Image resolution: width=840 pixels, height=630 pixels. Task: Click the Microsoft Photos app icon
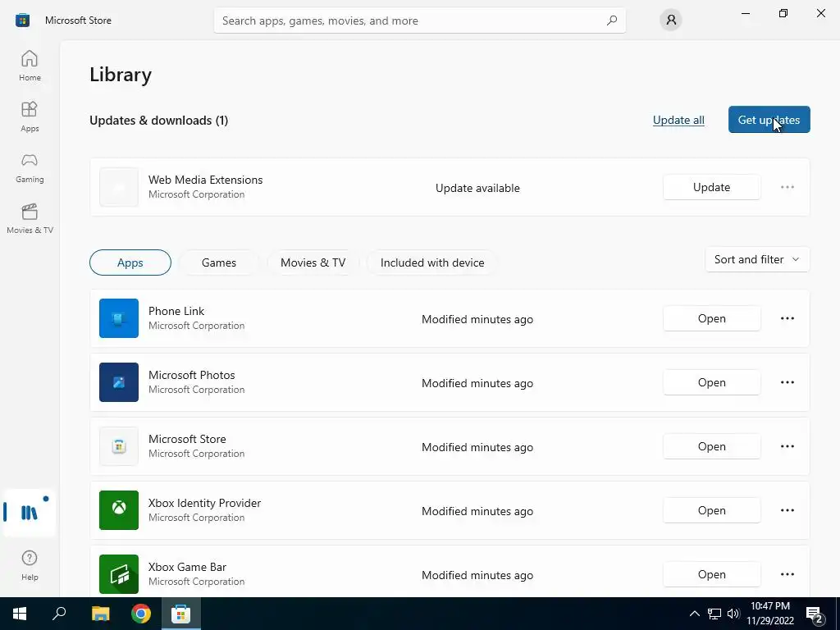pos(119,382)
